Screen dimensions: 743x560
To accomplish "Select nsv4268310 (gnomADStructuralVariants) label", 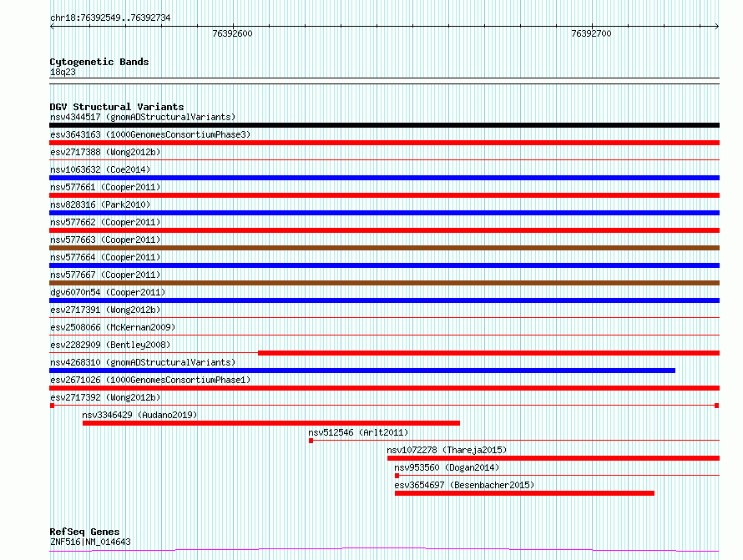I will tap(143, 362).
